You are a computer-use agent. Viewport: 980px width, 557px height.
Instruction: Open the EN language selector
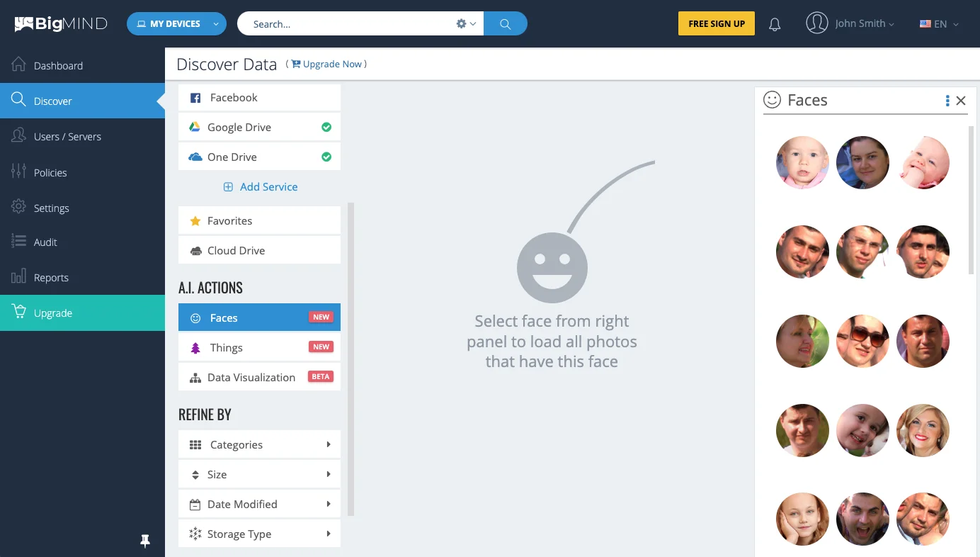click(939, 24)
